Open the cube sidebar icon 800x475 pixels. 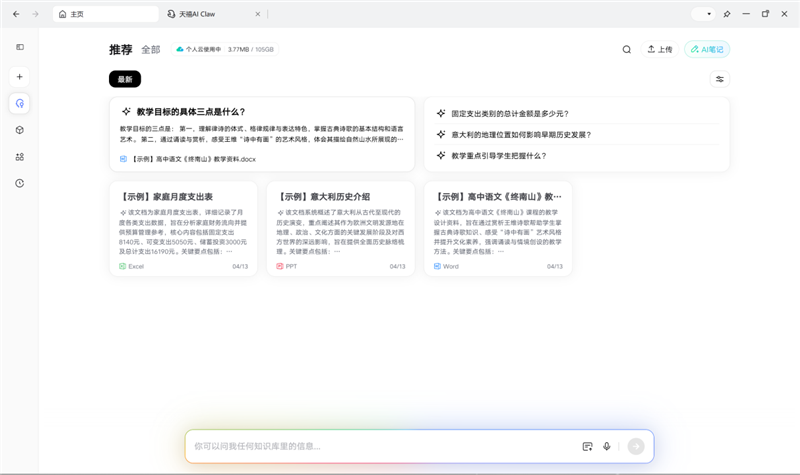coord(19,130)
